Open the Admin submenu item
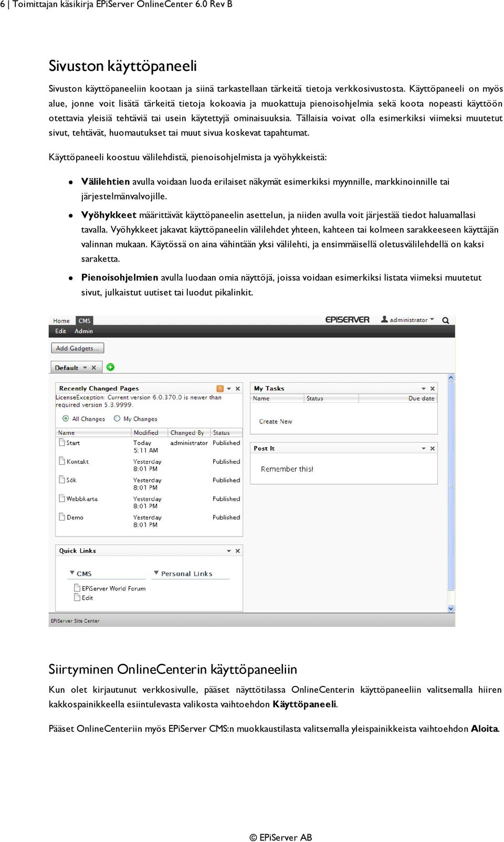The height and width of the screenshot is (842, 504). click(x=83, y=331)
